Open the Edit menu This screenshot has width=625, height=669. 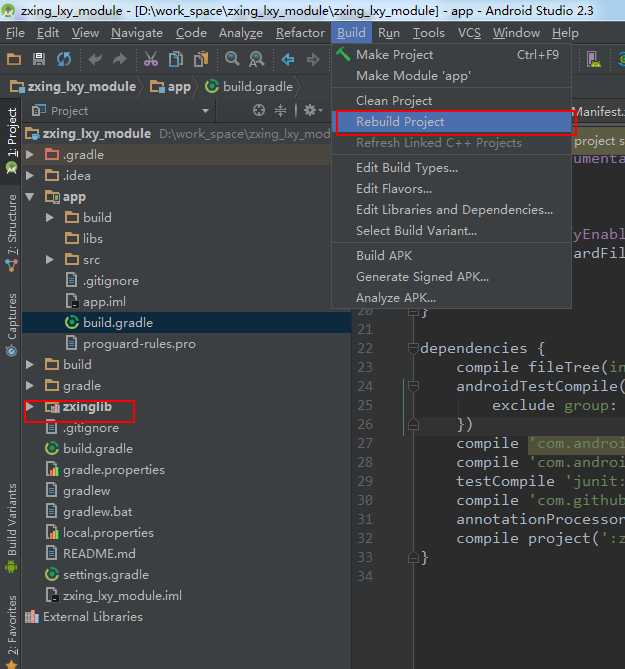(48, 33)
